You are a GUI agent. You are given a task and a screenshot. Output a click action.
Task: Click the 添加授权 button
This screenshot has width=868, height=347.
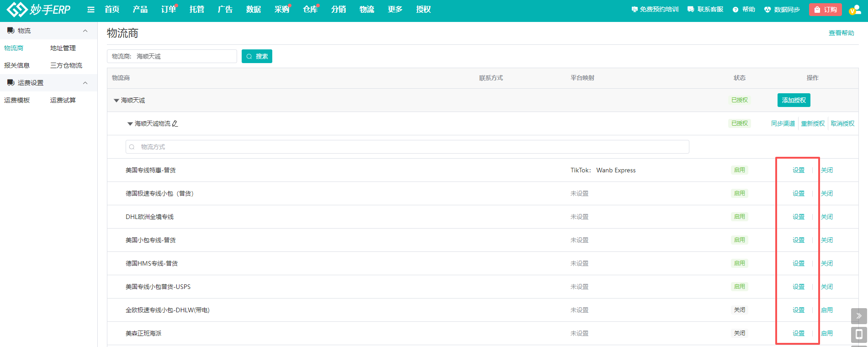coord(794,100)
